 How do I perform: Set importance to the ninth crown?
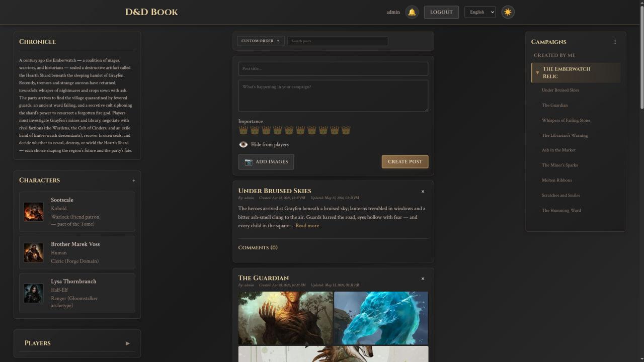335,130
